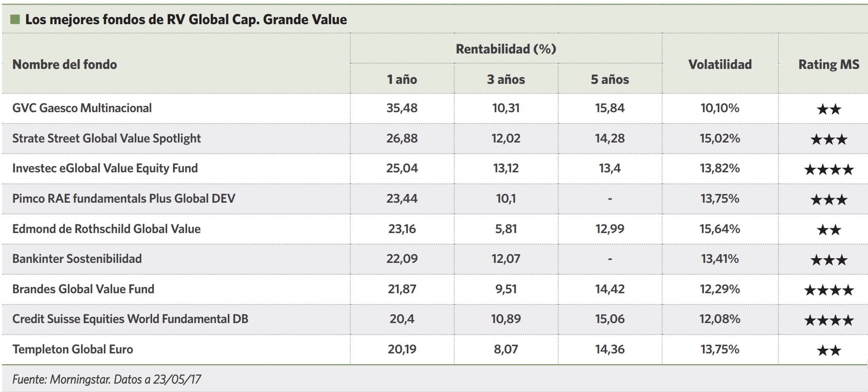868x392 pixels.
Task: Click the Volatilidad column header
Action: 720,64
